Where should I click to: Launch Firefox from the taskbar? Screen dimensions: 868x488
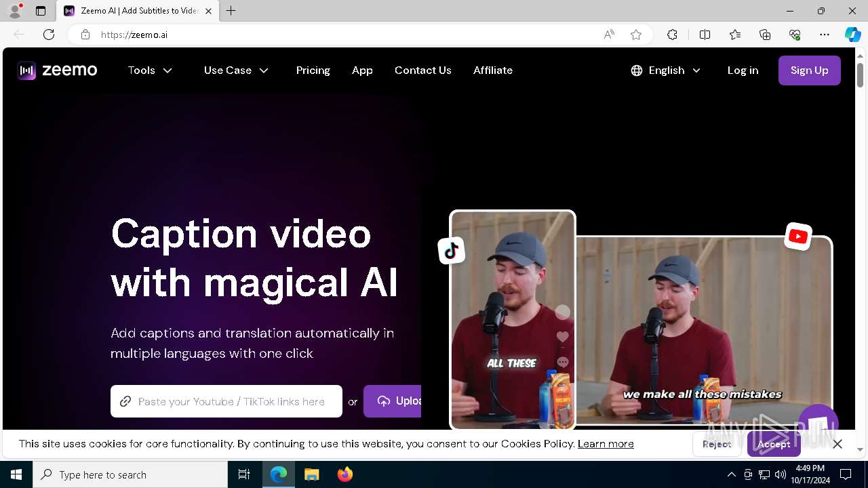pyautogui.click(x=345, y=474)
